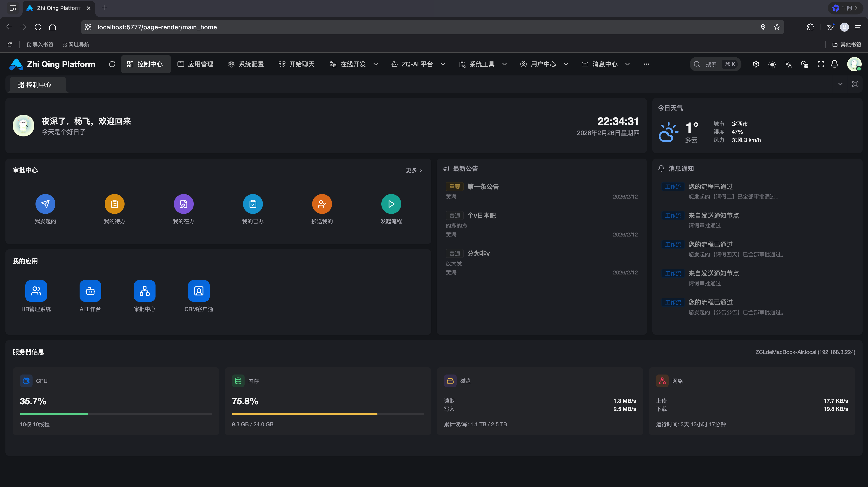Click the CPU usage progress bar
Viewport: 868px width, 487px height.
116,414
